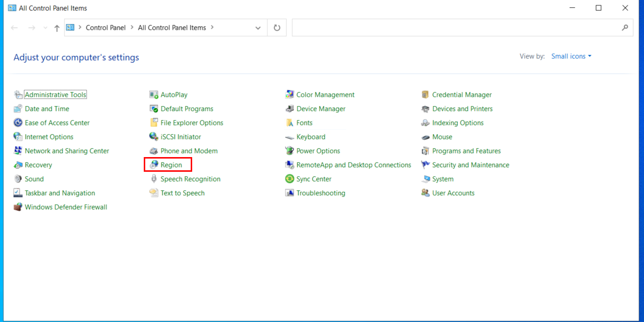Open the RemoteApp and Desktop Connections link
The height and width of the screenshot is (322, 644).
(x=354, y=165)
